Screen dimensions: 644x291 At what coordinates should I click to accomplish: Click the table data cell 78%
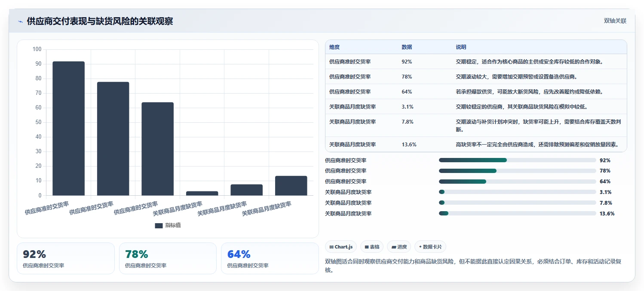click(x=407, y=77)
